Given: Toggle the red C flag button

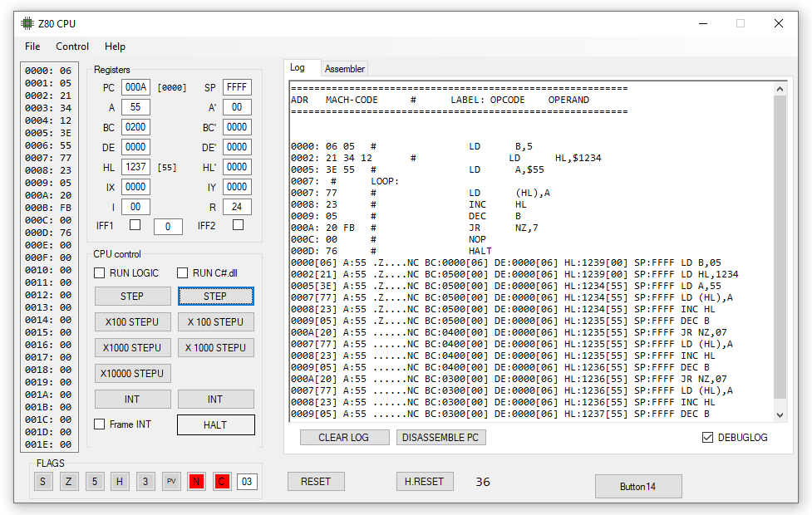Looking at the screenshot, I should coord(222,481).
